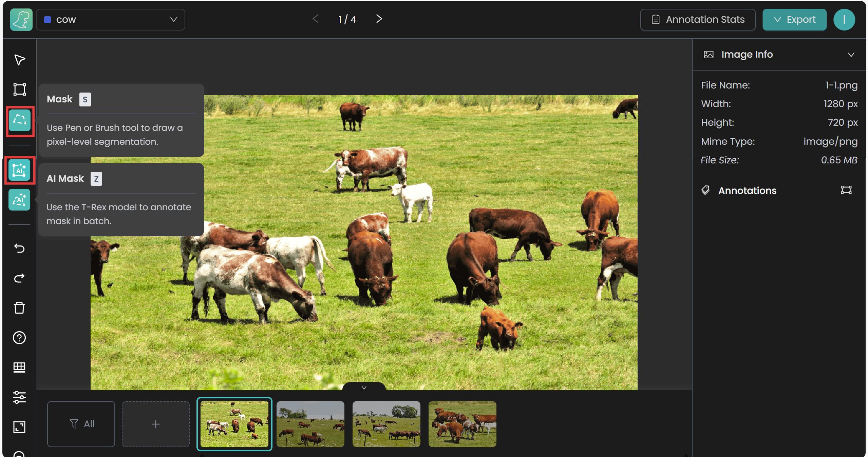This screenshot has height=457, width=868.
Task: Activate the Mask drawing tool
Action: click(20, 120)
